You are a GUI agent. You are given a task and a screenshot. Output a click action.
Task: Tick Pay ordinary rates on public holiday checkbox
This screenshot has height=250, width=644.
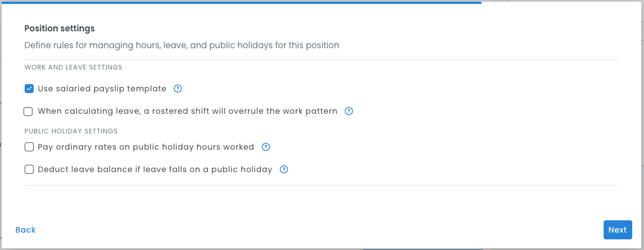(x=29, y=147)
